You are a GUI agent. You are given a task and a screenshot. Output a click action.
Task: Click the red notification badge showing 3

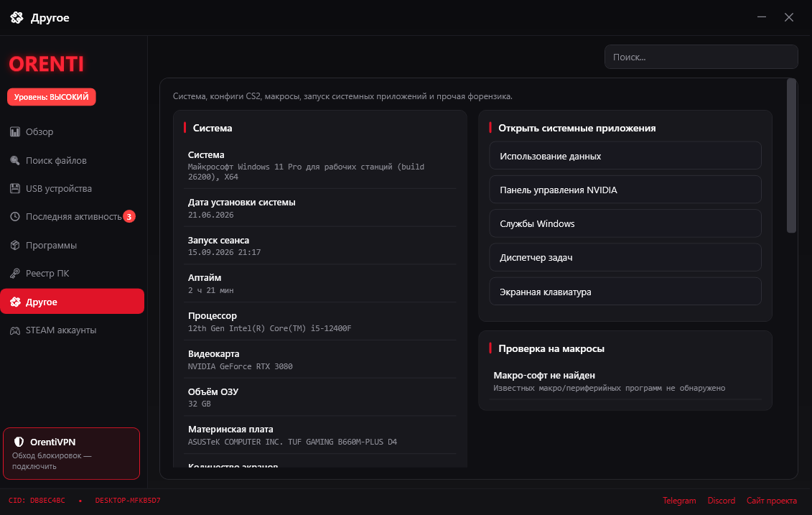[129, 217]
